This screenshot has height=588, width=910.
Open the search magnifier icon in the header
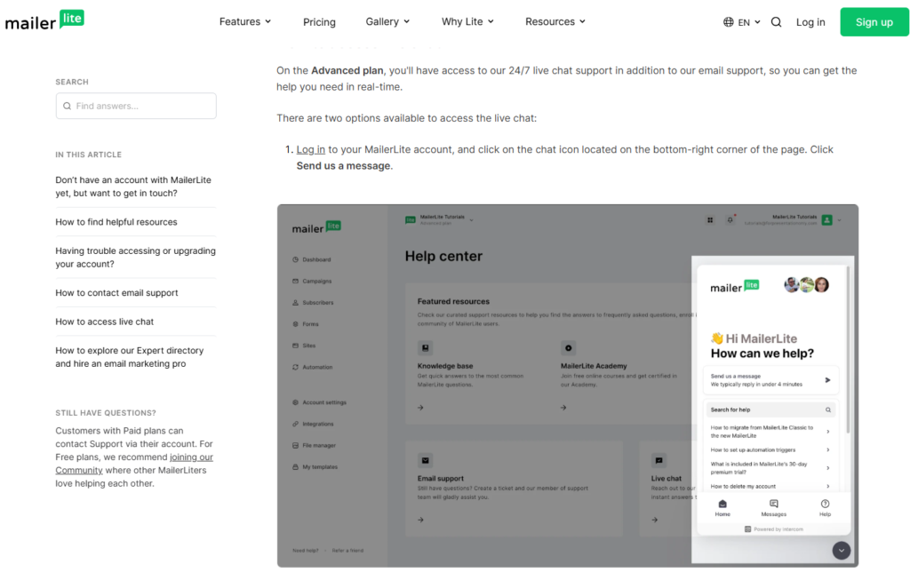point(776,22)
